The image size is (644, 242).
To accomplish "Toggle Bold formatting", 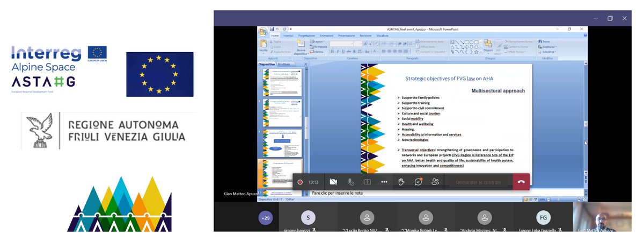I will (332, 51).
